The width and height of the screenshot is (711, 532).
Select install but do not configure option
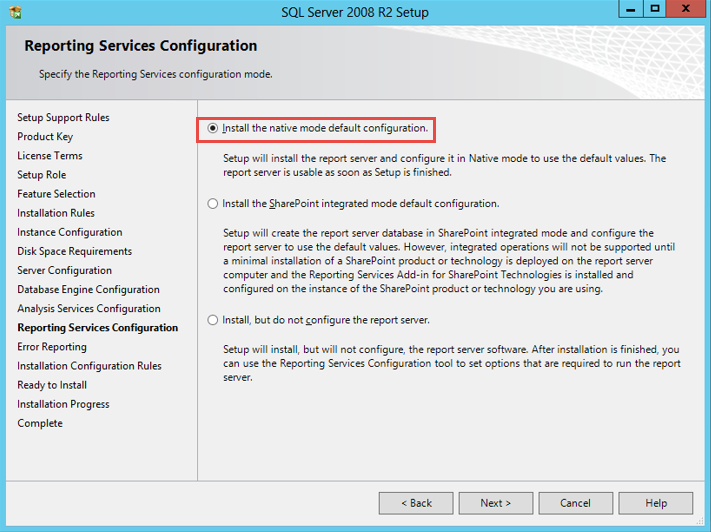tap(213, 320)
